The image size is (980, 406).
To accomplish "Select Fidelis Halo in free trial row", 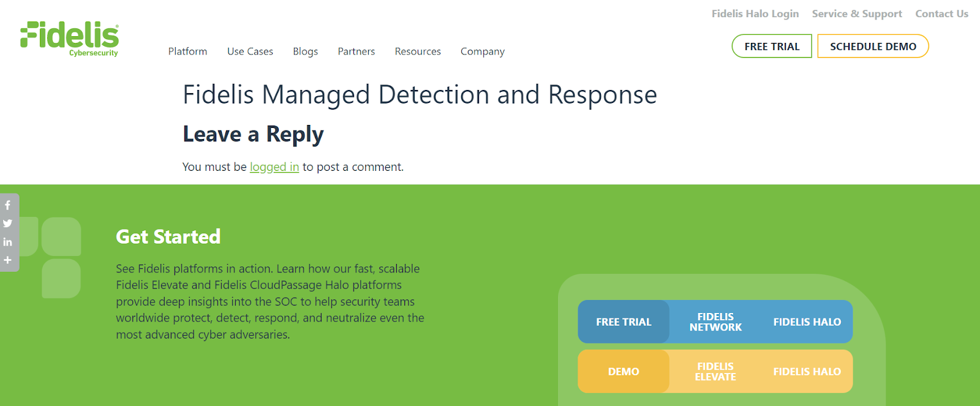I will click(x=807, y=321).
